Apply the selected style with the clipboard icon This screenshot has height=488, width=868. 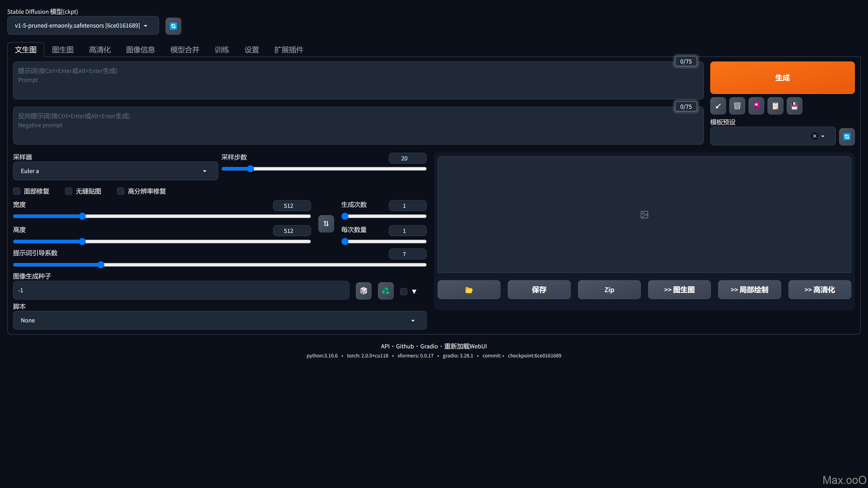click(775, 106)
